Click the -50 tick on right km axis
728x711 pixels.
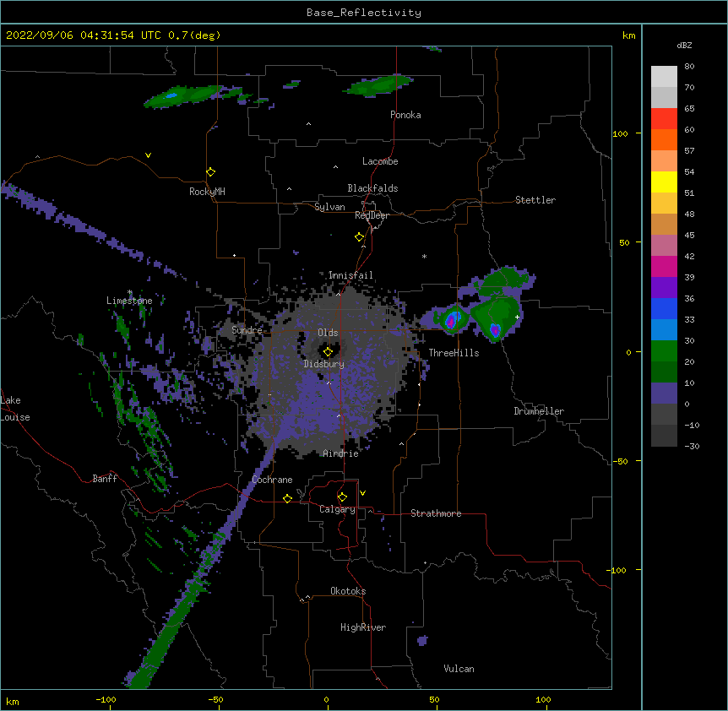[x=620, y=461]
